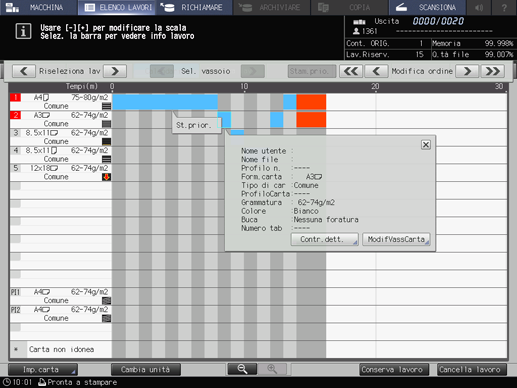Image resolution: width=517 pixels, height=388 pixels.
Task: Open the Imp.carta paper settings
Action: (43, 370)
